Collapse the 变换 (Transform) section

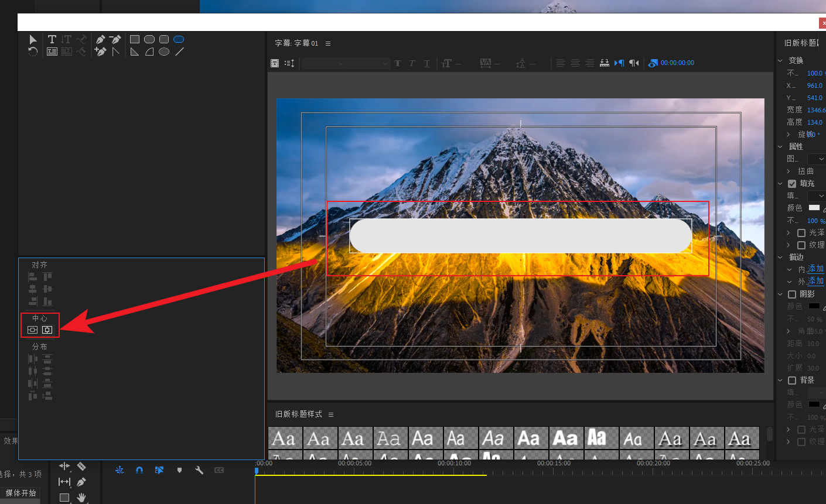(780, 61)
